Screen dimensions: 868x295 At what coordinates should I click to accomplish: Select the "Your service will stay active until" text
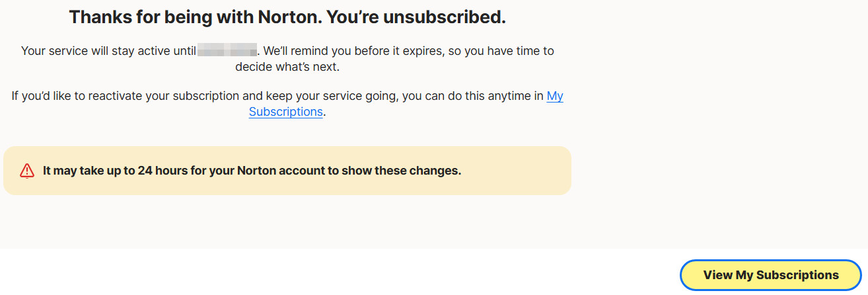point(109,50)
